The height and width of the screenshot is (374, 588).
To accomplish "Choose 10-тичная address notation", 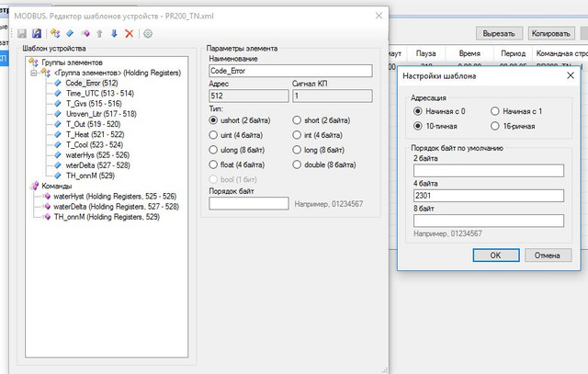I will click(x=418, y=127).
